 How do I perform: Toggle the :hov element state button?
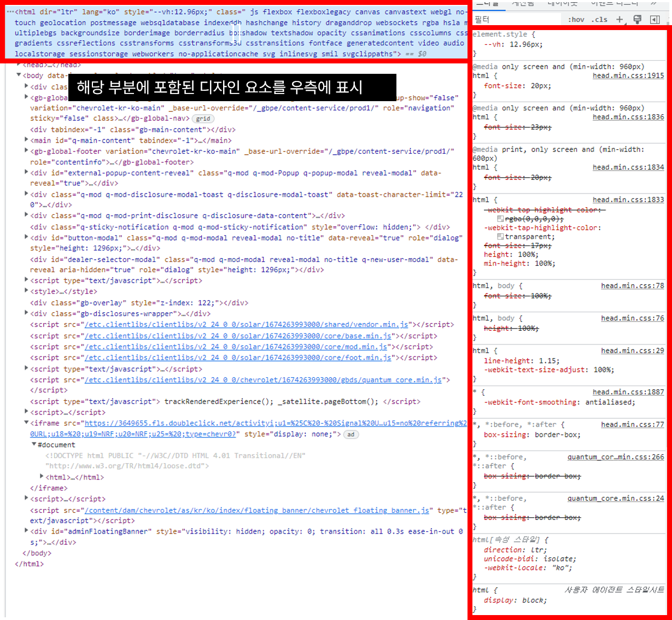tap(576, 19)
